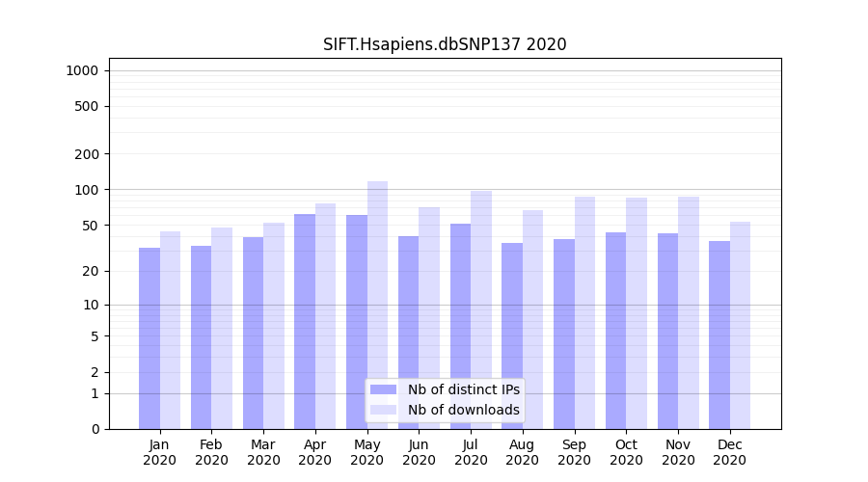Select the 'Nov 2020' x-axis label
Screen dimensions: 868x482
(x=678, y=452)
